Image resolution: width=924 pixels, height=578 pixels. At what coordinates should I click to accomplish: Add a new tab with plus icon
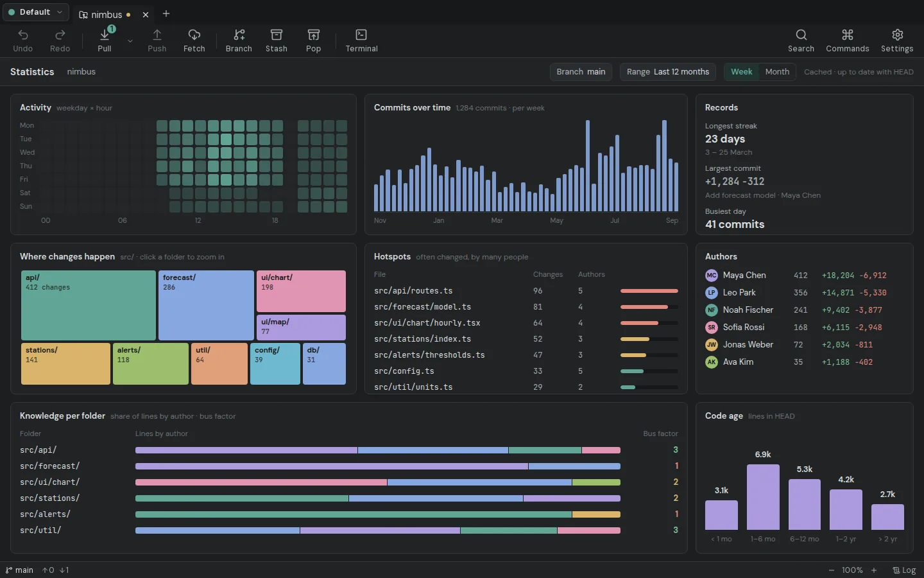[x=166, y=13]
